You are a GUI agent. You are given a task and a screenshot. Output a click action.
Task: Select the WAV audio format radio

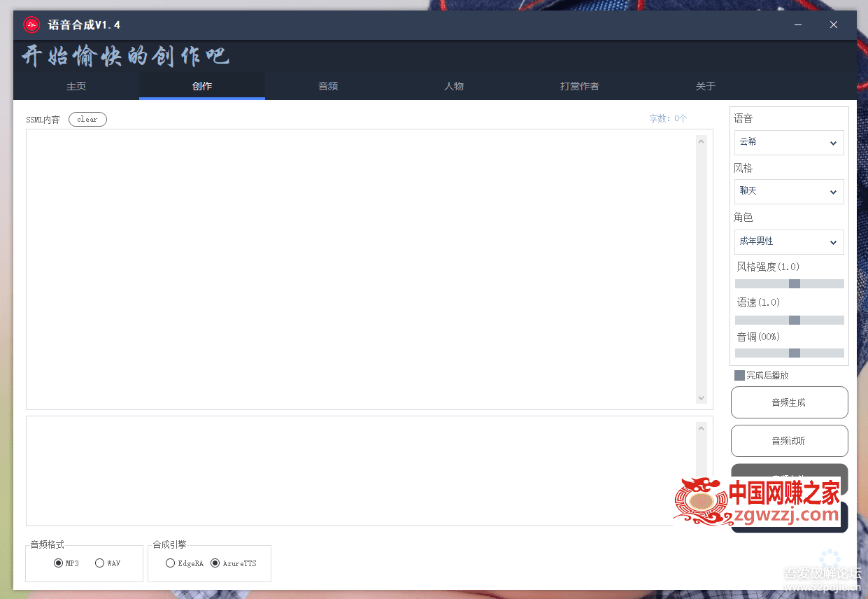[99, 563]
